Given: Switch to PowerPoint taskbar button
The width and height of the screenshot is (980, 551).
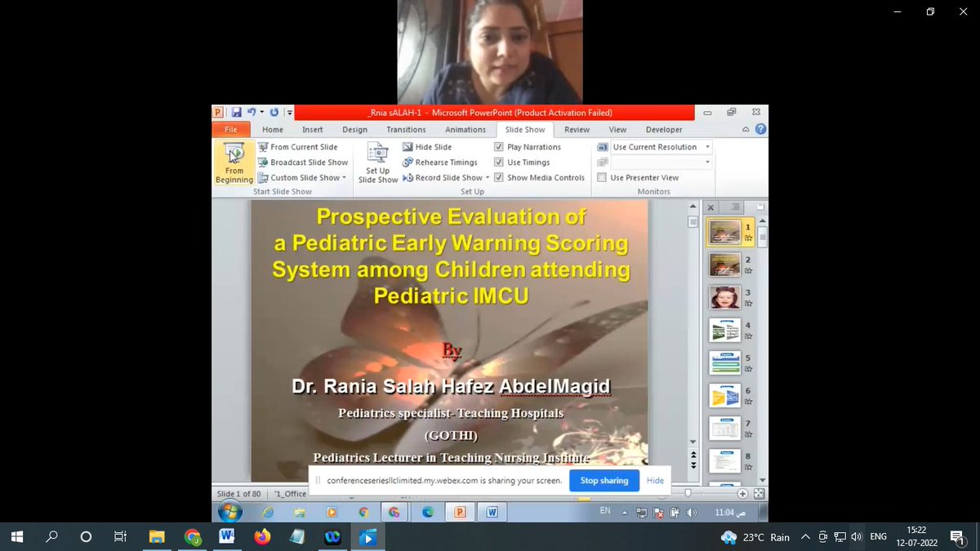Looking at the screenshot, I should coord(460,513).
